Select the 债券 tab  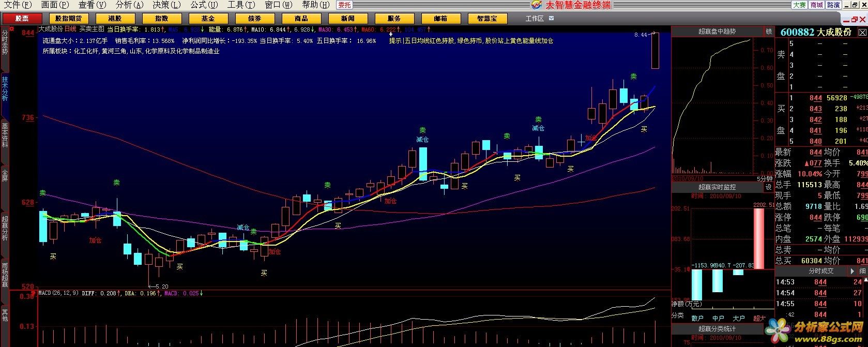[x=254, y=19]
